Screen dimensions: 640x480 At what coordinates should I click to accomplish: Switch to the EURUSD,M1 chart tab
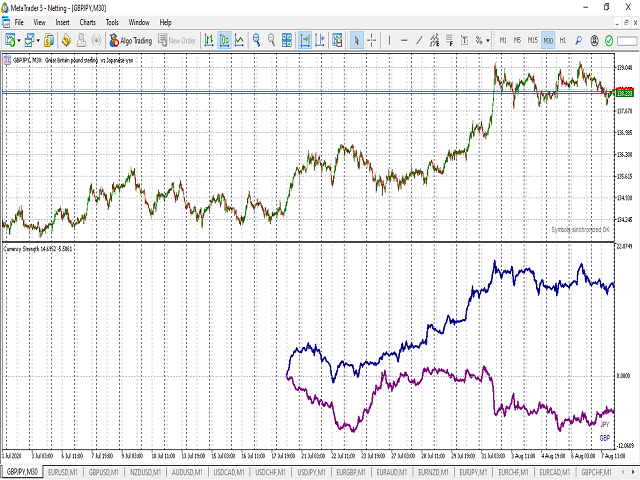point(63,471)
